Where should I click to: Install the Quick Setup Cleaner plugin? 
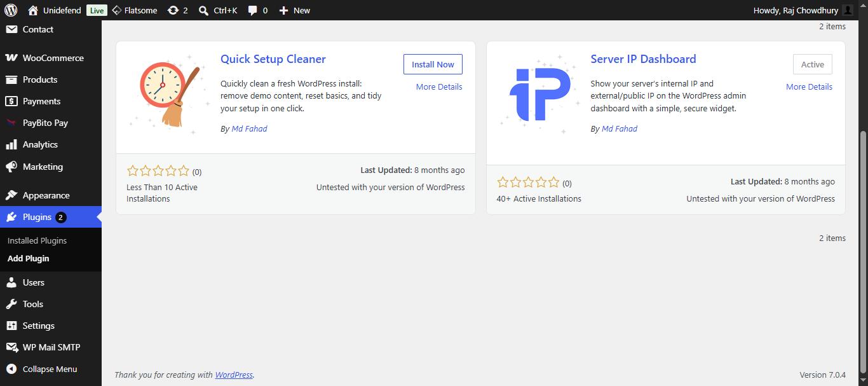click(433, 64)
